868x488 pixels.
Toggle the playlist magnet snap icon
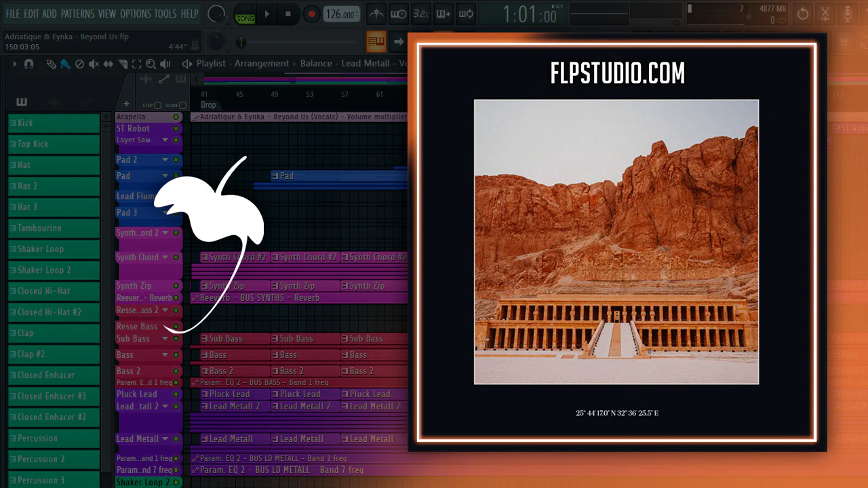(28, 64)
